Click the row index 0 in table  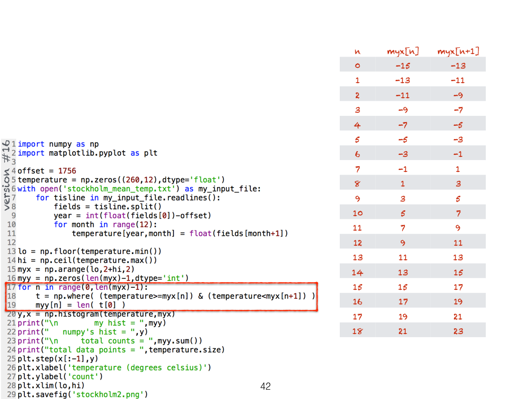(357, 65)
